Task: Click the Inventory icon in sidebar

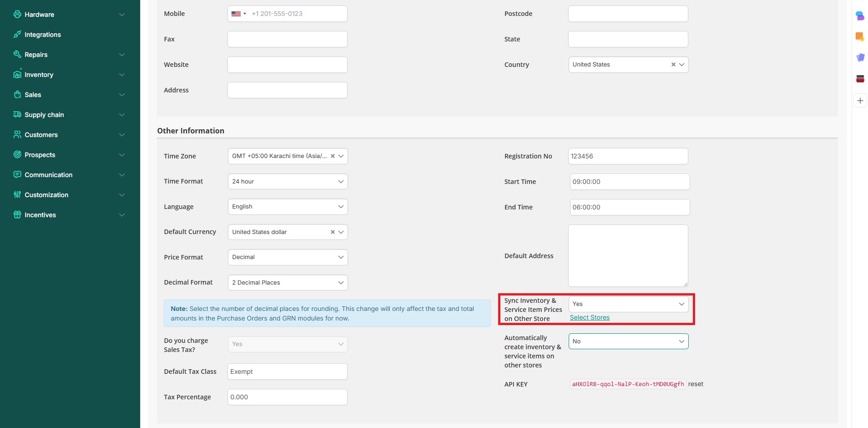Action: pos(17,74)
